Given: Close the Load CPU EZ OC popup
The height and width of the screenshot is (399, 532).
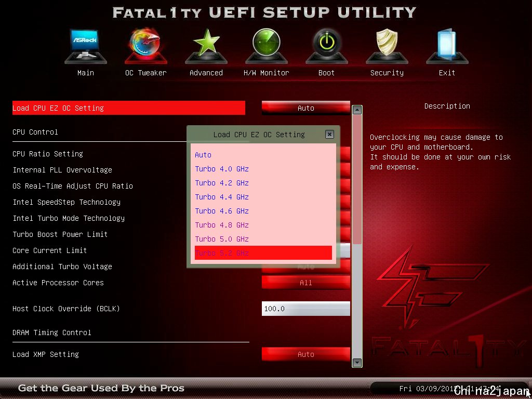Looking at the screenshot, I should click(329, 135).
